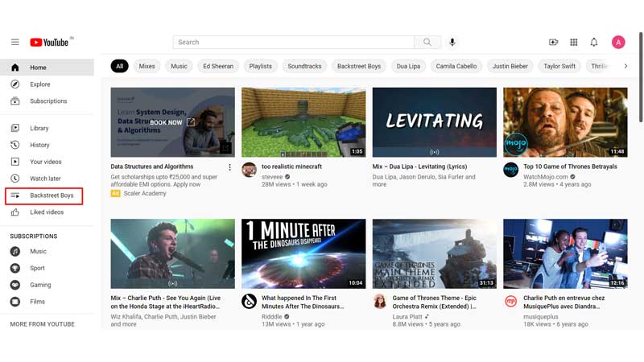Viewport: 644px width, 362px height.
Task: Select the Playlists filter chip
Action: pos(260,66)
